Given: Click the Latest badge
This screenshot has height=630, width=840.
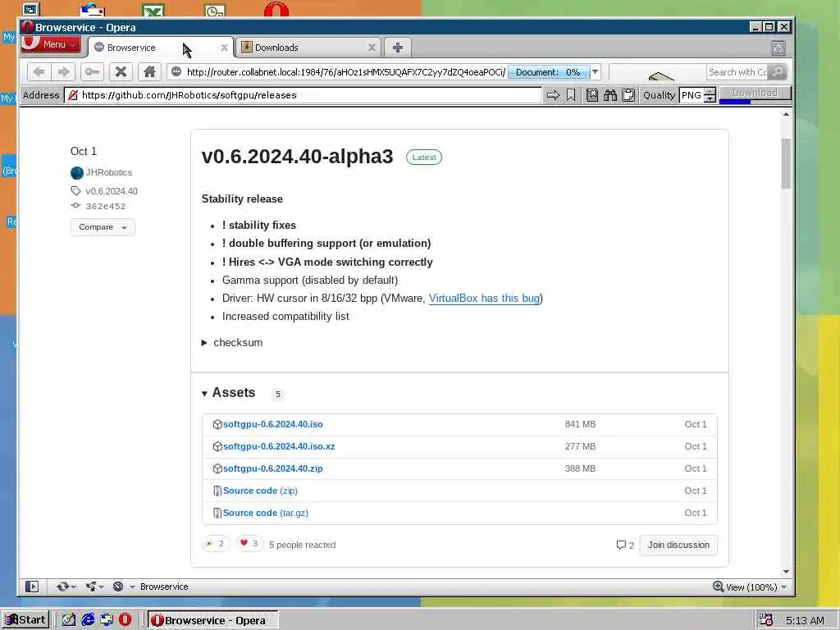Looking at the screenshot, I should pyautogui.click(x=424, y=157).
